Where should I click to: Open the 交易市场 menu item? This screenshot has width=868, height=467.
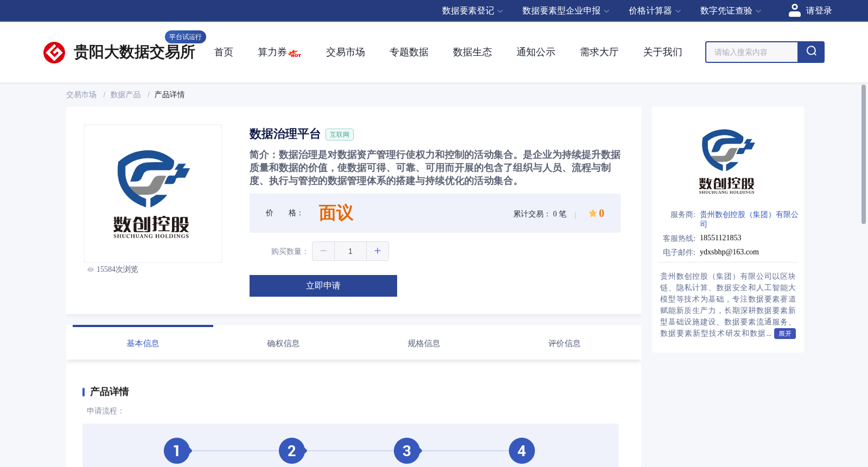346,52
